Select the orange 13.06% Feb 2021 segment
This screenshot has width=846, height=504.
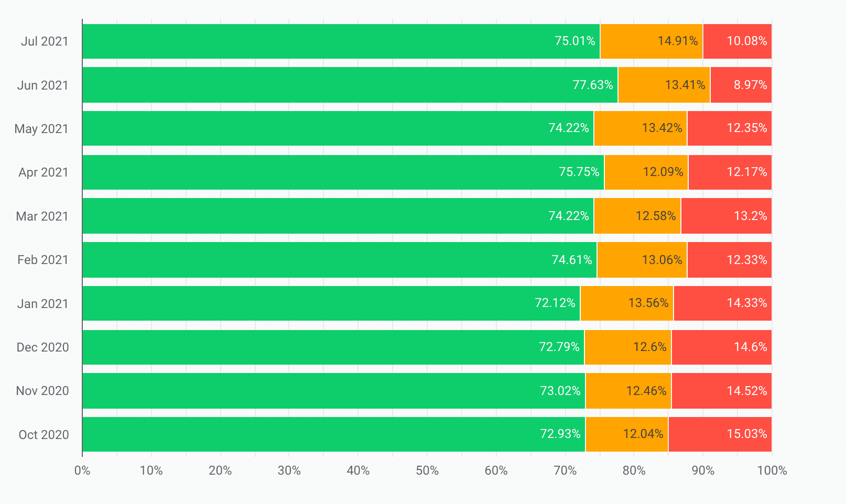coord(642,260)
